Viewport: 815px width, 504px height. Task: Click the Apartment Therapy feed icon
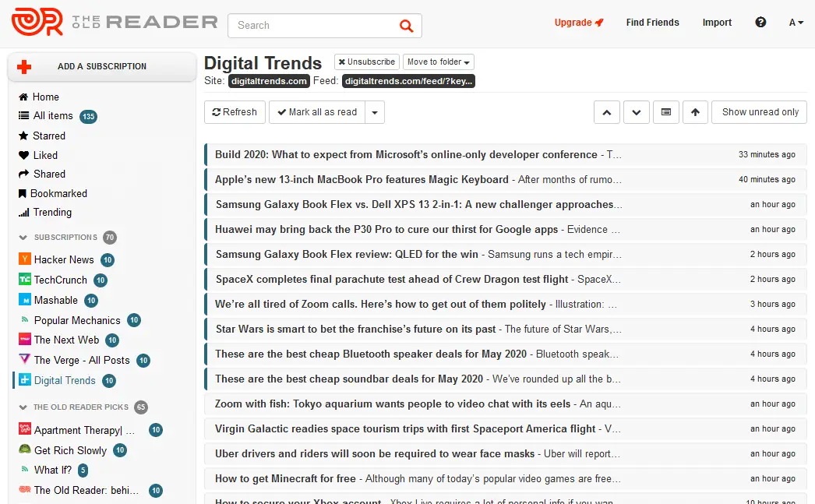[24, 429]
